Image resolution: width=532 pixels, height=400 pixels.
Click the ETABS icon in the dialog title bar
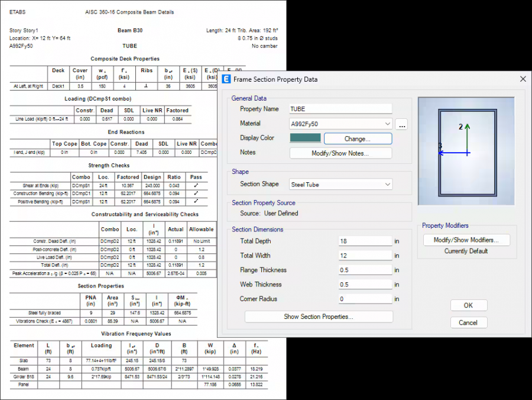226,79
